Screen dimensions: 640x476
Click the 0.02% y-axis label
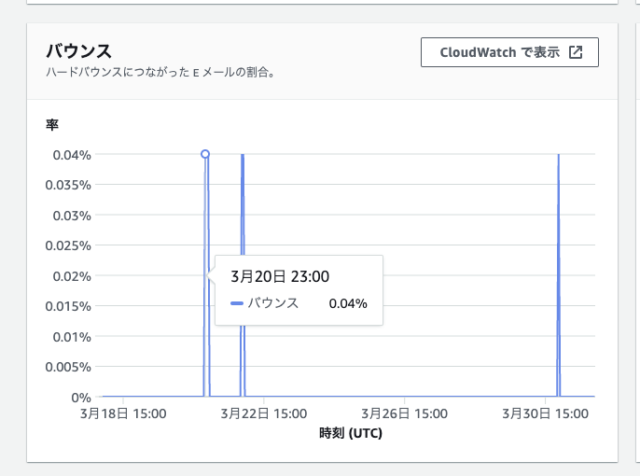point(72,276)
